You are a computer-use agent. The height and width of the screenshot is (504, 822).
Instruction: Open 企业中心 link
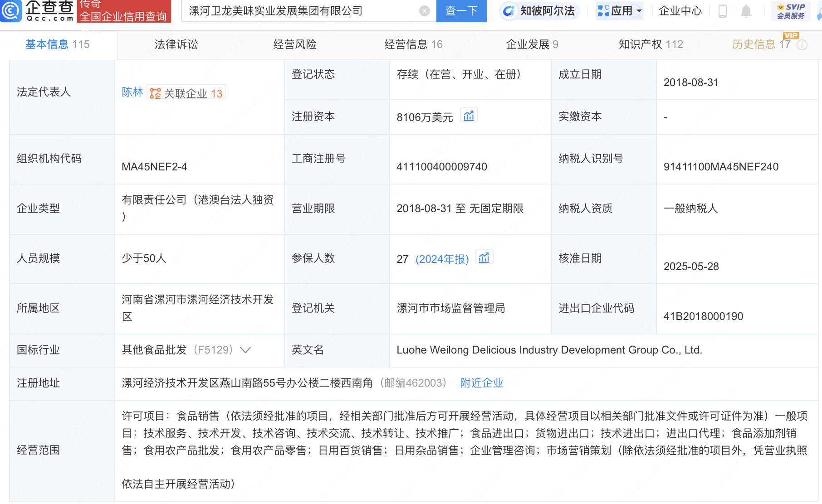(680, 11)
